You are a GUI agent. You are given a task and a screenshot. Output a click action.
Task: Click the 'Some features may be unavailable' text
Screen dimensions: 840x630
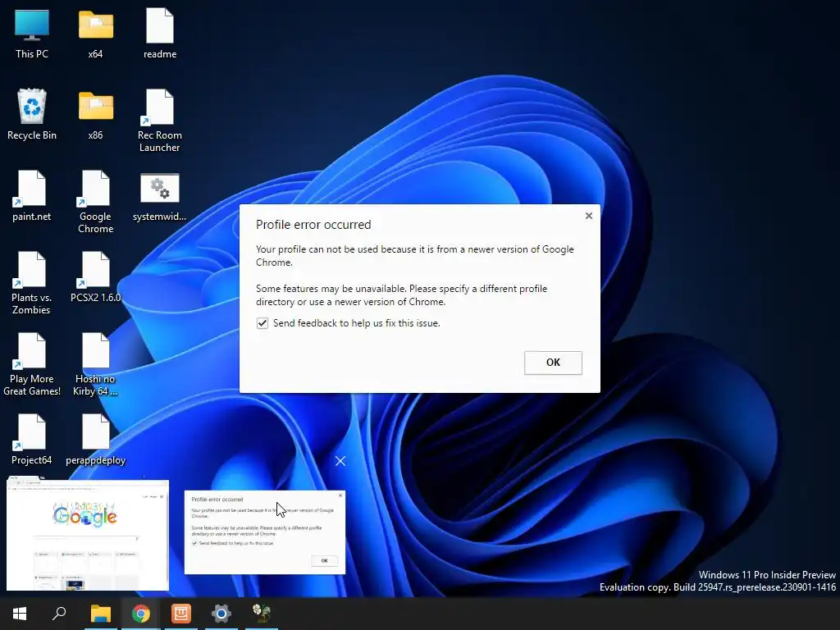[402, 295]
